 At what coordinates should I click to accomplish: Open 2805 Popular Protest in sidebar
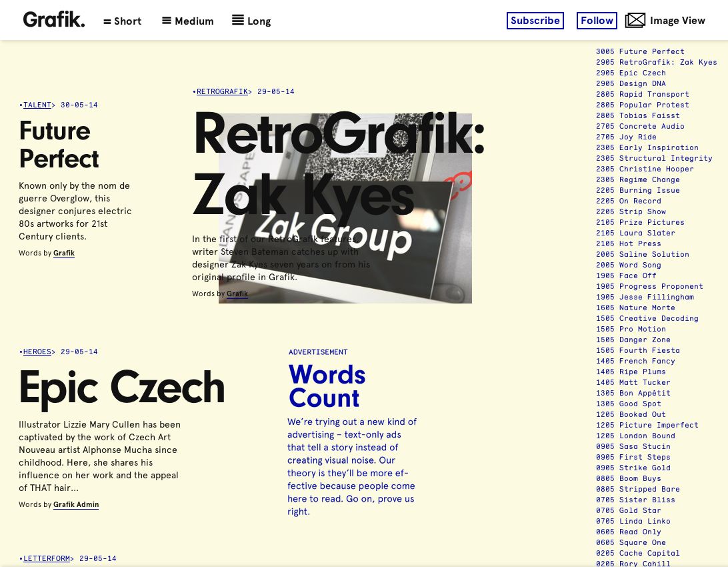coord(643,105)
